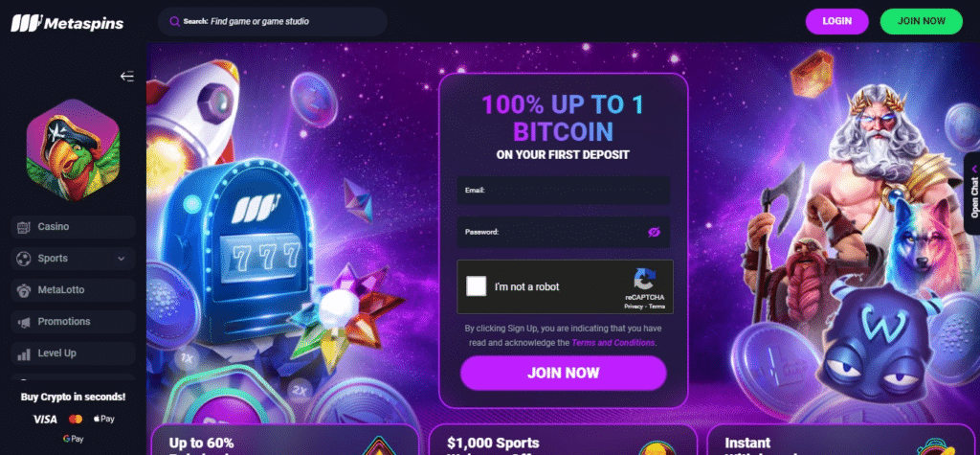Click the reCAPTCHA logo icon
The image size is (980, 455).
(x=644, y=279)
